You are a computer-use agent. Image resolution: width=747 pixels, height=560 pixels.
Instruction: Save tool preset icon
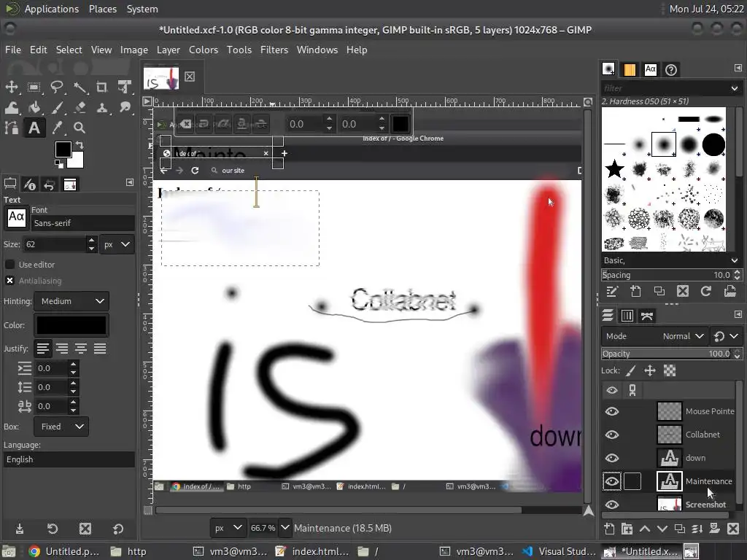pos(20,529)
